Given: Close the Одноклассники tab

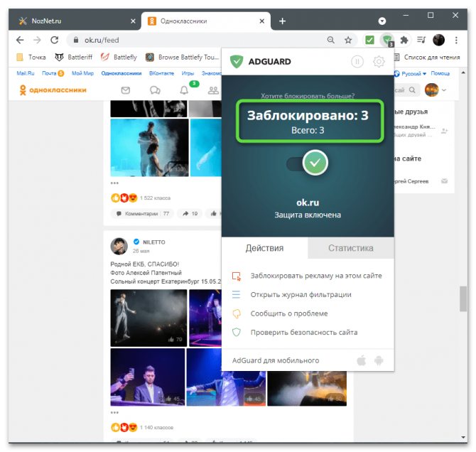Looking at the screenshot, I should pyautogui.click(x=261, y=21).
